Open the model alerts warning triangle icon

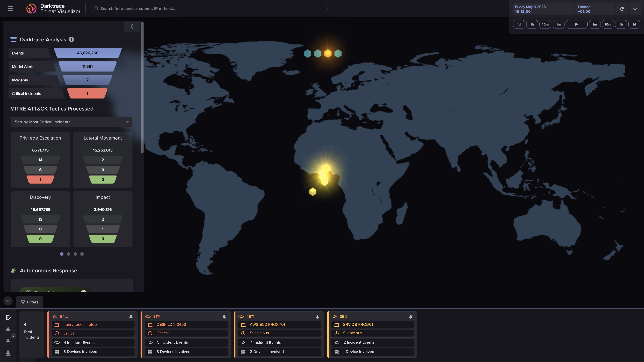point(8,329)
